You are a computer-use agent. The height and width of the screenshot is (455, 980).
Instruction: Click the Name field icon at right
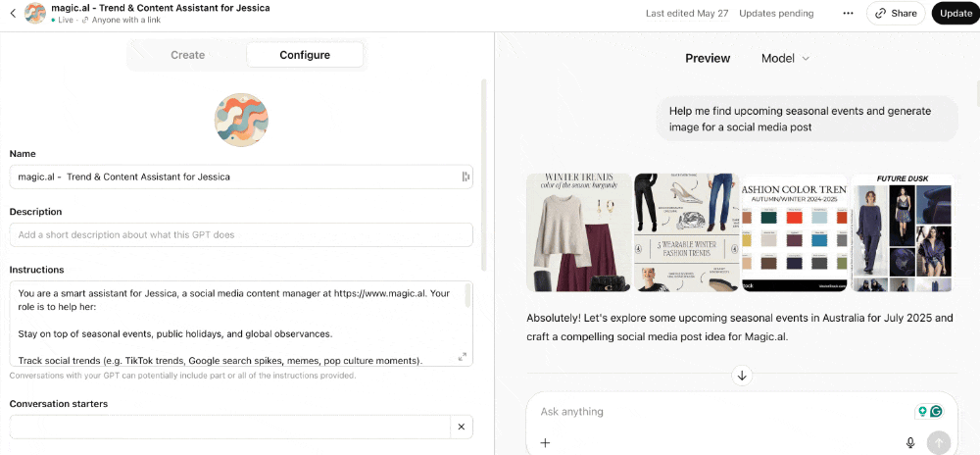[465, 177]
